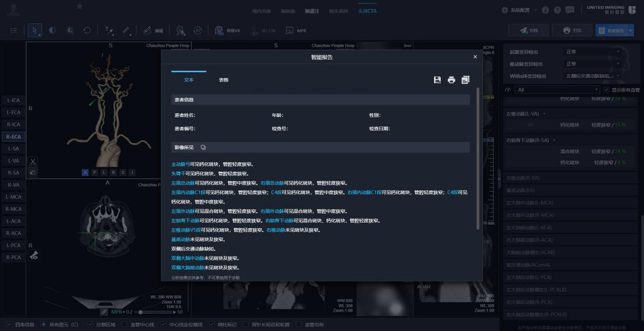The width and height of the screenshot is (644, 331).
Task: Print the smart report with printer icon
Action: [451, 80]
